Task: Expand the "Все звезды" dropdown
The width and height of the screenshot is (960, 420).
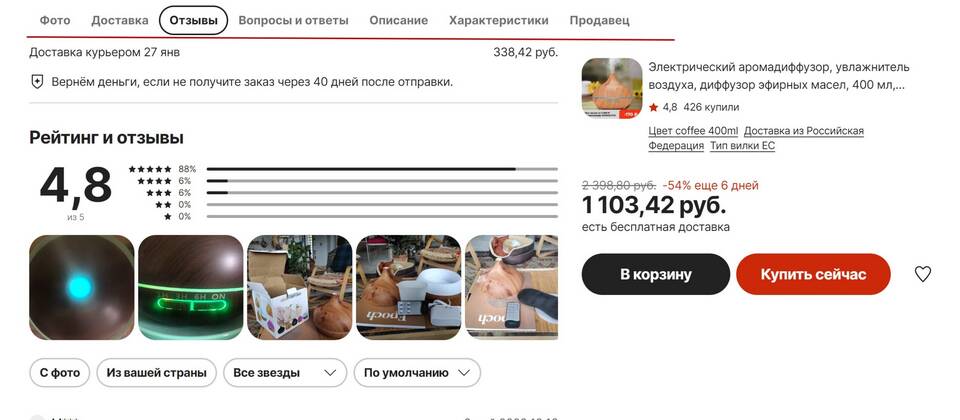Action: coord(285,373)
